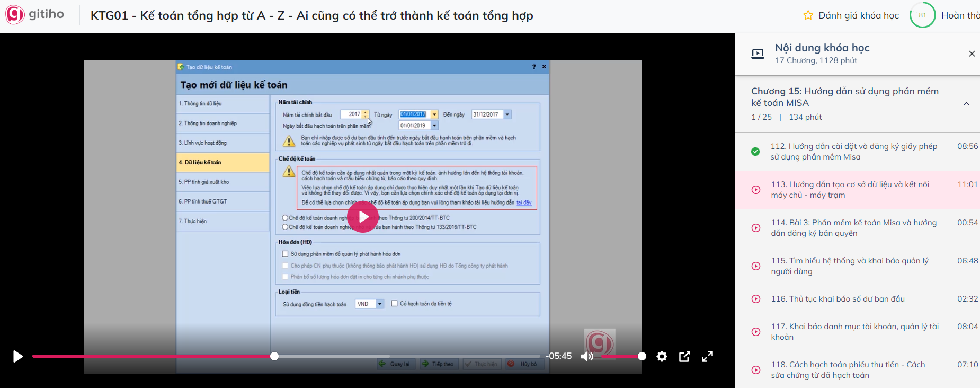
Task: Click green completed check for lesson 112
Action: (x=755, y=152)
